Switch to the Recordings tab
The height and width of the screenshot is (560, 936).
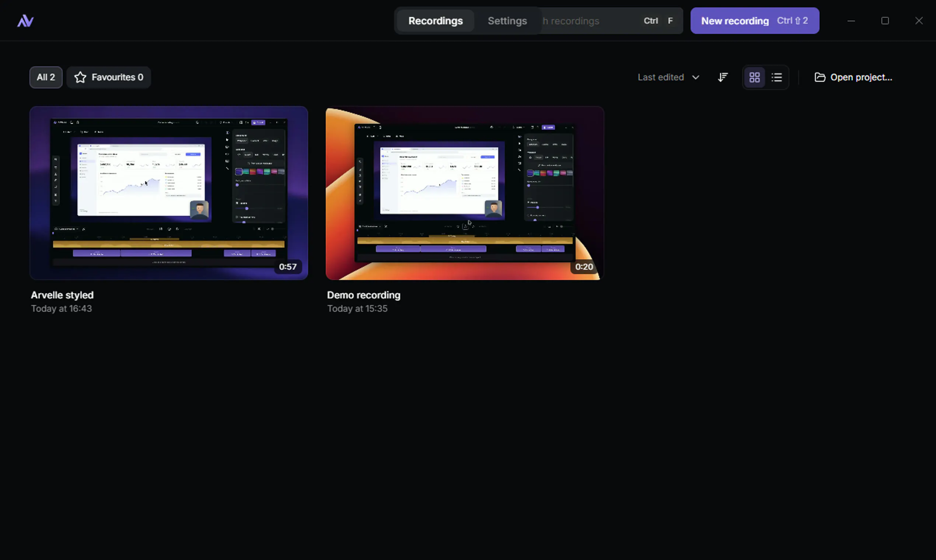(436, 21)
